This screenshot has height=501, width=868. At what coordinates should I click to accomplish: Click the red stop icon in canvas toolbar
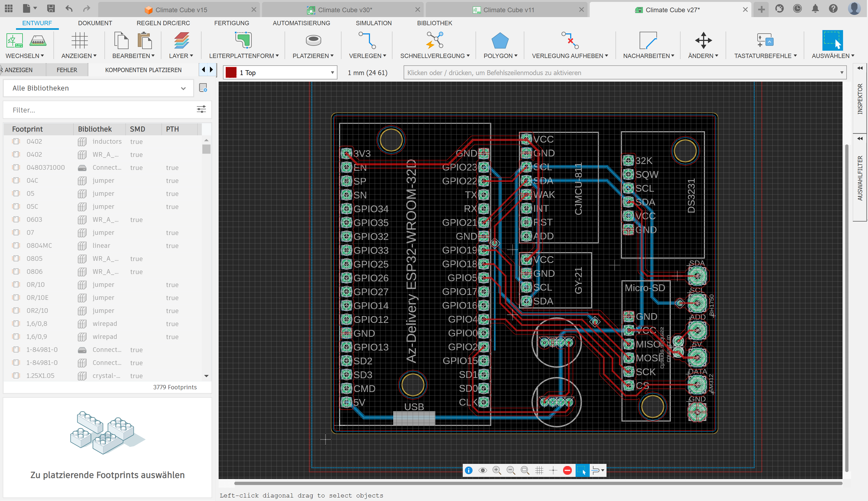[x=567, y=470]
